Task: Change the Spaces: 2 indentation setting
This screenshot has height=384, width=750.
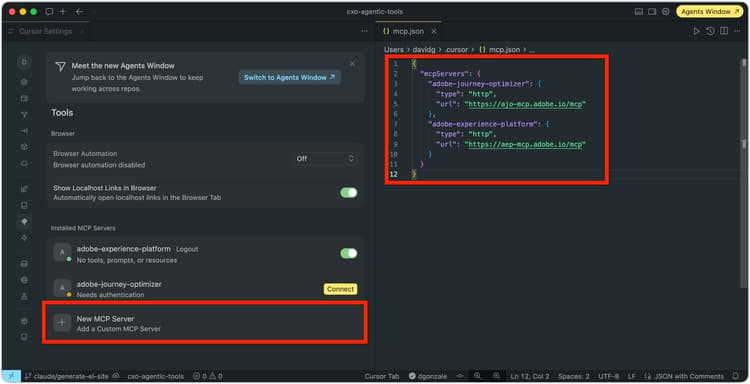Action: pos(574,376)
